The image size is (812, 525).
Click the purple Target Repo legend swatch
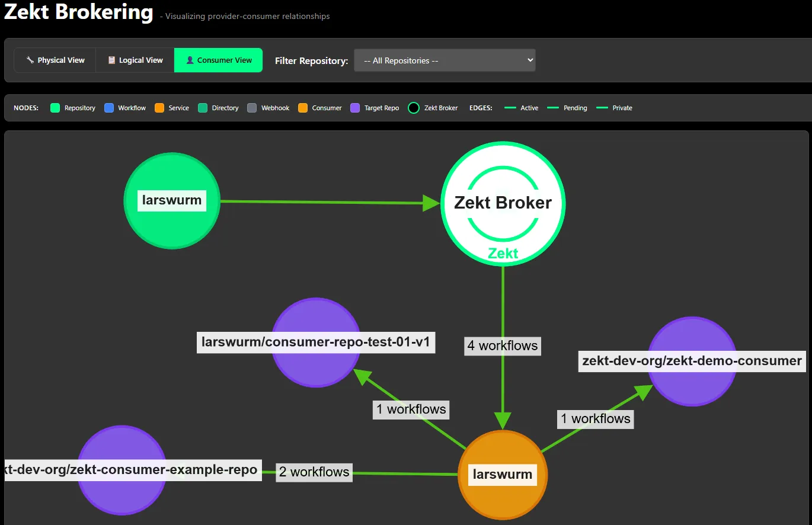click(356, 108)
